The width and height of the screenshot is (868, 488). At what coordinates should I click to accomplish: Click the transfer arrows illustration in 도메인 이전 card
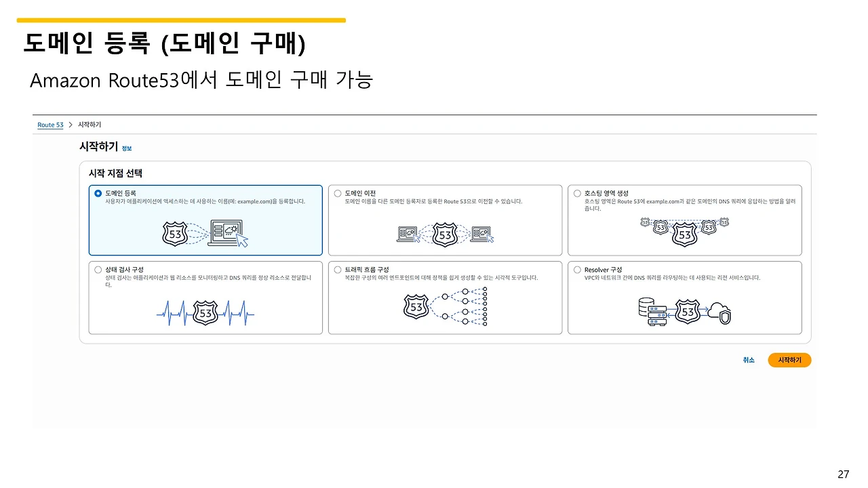click(444, 234)
